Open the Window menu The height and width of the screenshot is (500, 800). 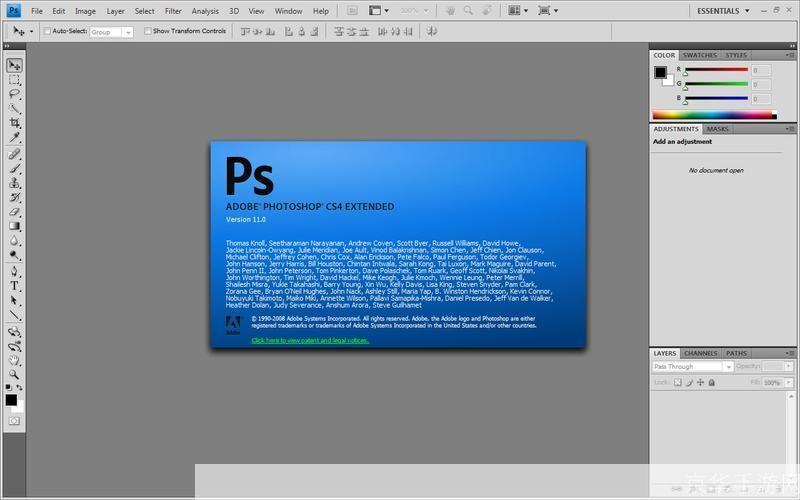click(x=288, y=11)
